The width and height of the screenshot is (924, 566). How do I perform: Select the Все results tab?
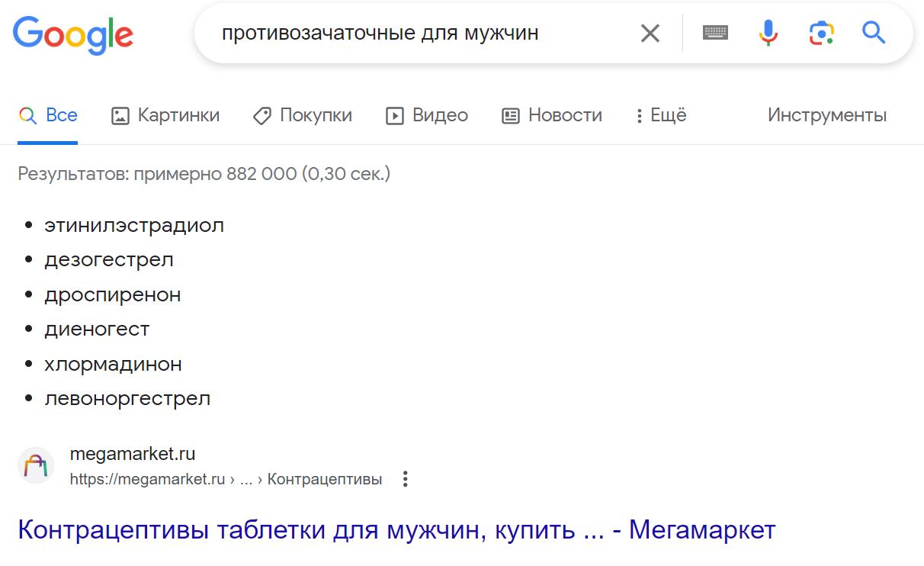click(x=48, y=115)
